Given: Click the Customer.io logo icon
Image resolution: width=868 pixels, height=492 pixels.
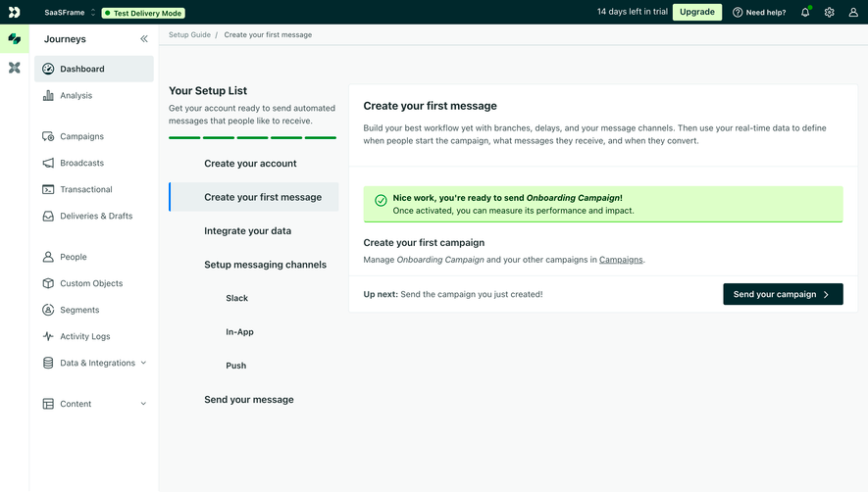Looking at the screenshot, I should [15, 12].
